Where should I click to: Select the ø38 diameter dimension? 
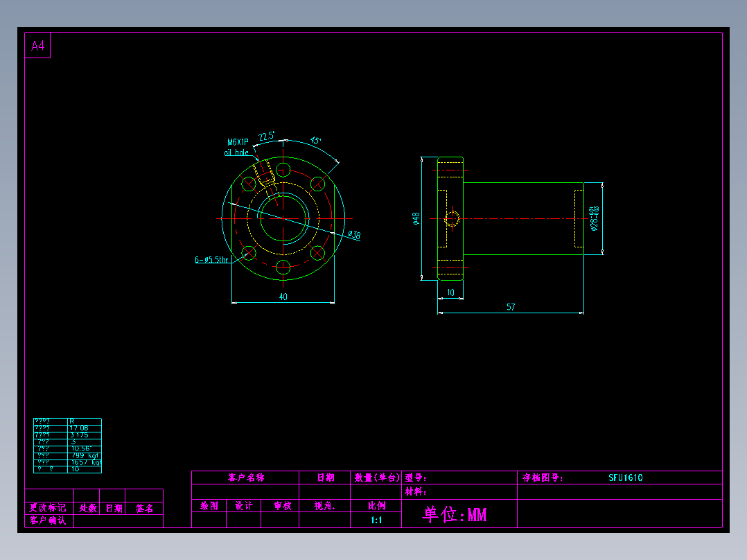pos(355,235)
